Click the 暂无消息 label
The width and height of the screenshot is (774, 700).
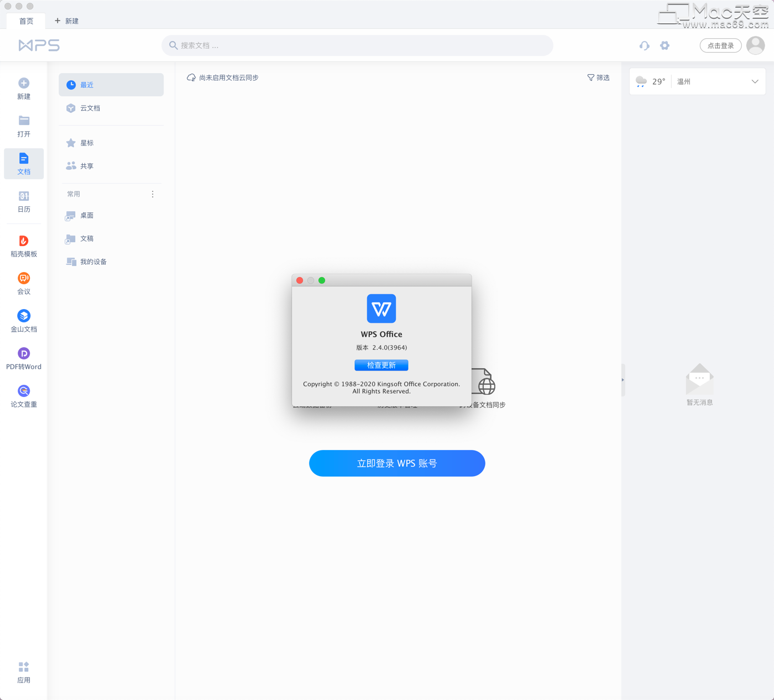(700, 403)
